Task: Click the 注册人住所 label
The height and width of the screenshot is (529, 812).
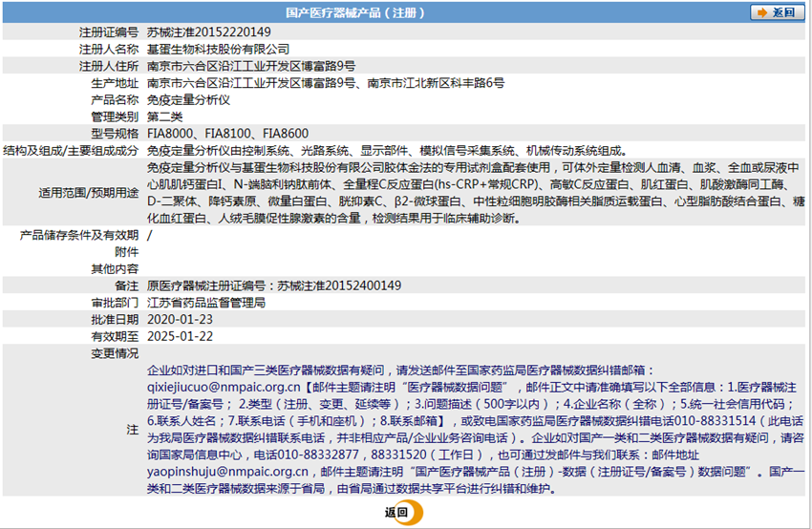Action: 109,66
